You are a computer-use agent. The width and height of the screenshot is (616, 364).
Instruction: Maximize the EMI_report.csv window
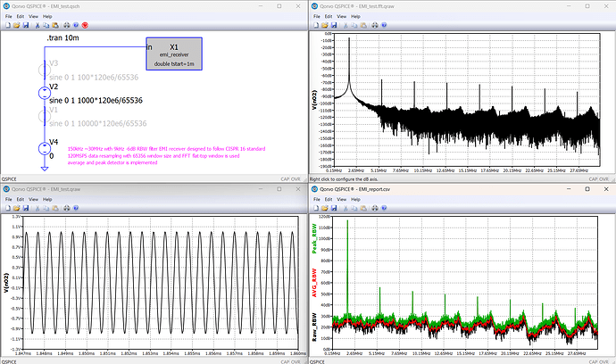(x=587, y=189)
